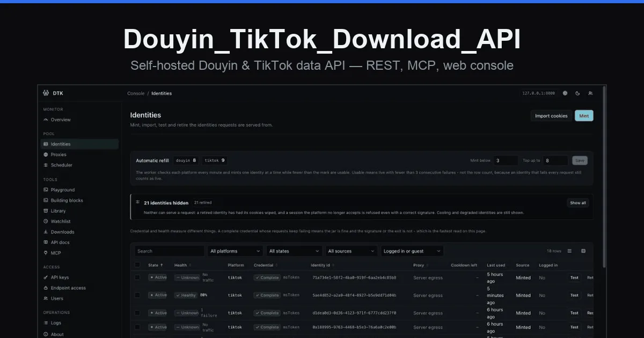The image size is (644, 338).
Task: Open the All sources dropdown
Action: (352, 251)
